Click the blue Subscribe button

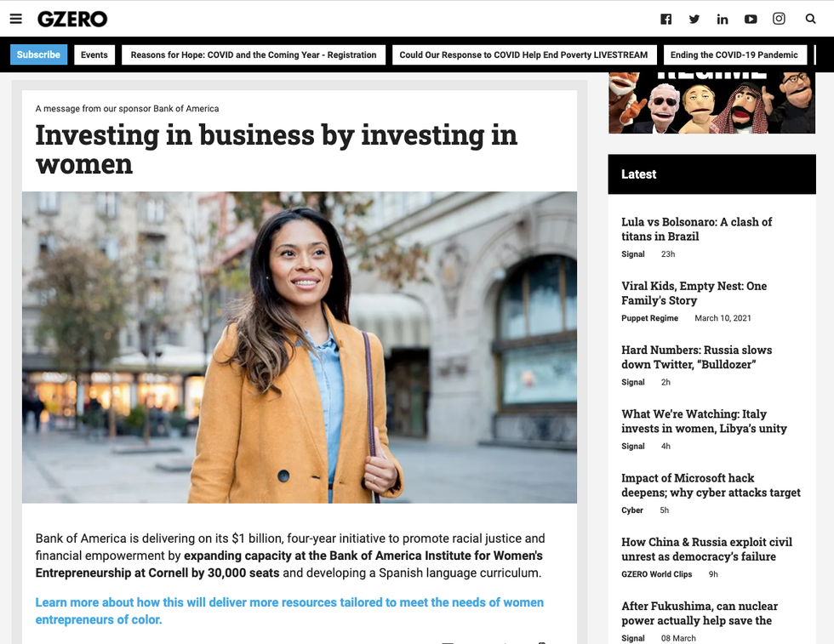coord(38,54)
